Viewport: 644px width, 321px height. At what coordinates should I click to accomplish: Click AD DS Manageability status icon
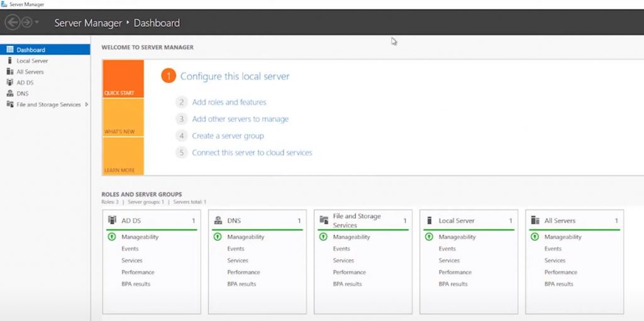112,237
